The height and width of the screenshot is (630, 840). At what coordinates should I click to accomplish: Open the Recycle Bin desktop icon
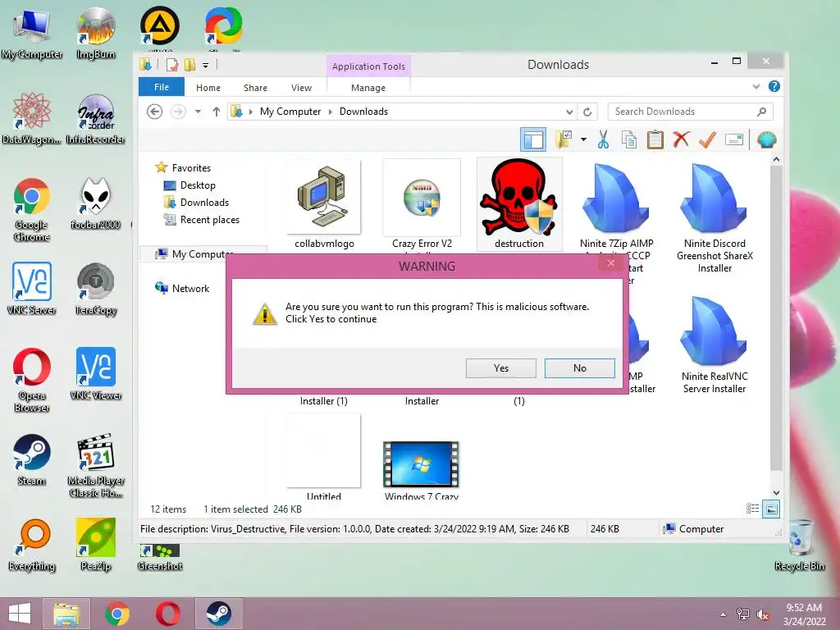pyautogui.click(x=799, y=545)
